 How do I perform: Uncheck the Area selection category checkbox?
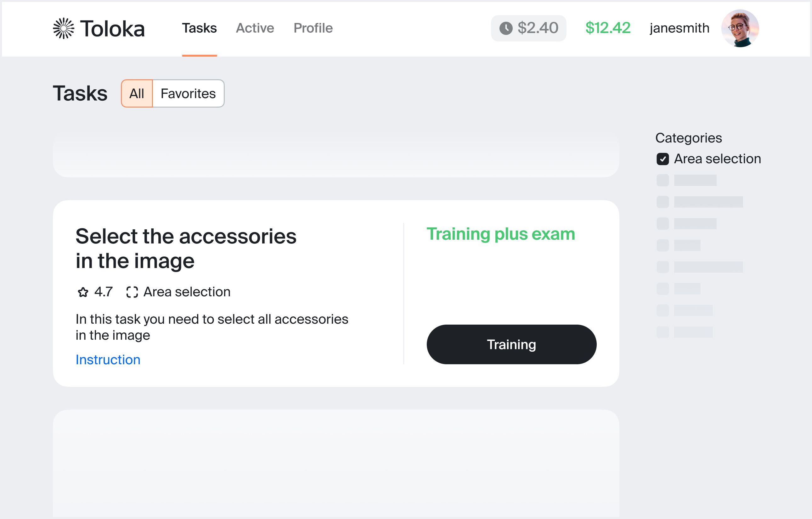point(663,159)
